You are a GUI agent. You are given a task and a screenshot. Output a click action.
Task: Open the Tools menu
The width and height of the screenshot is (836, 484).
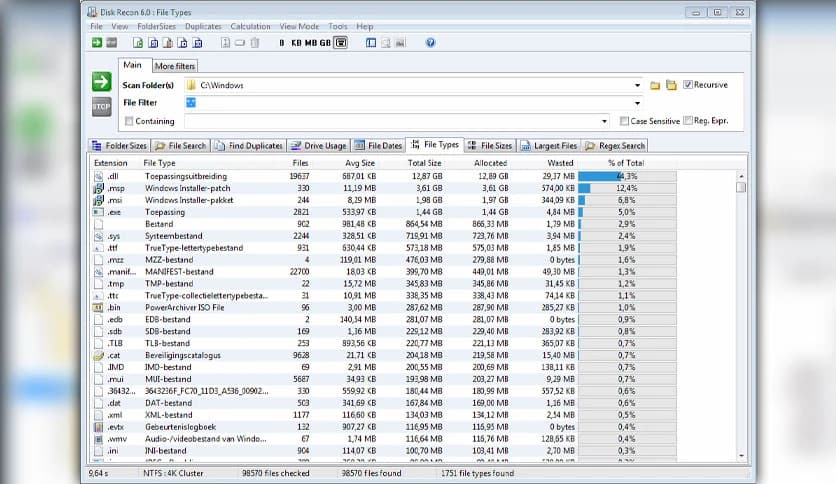[x=337, y=26]
